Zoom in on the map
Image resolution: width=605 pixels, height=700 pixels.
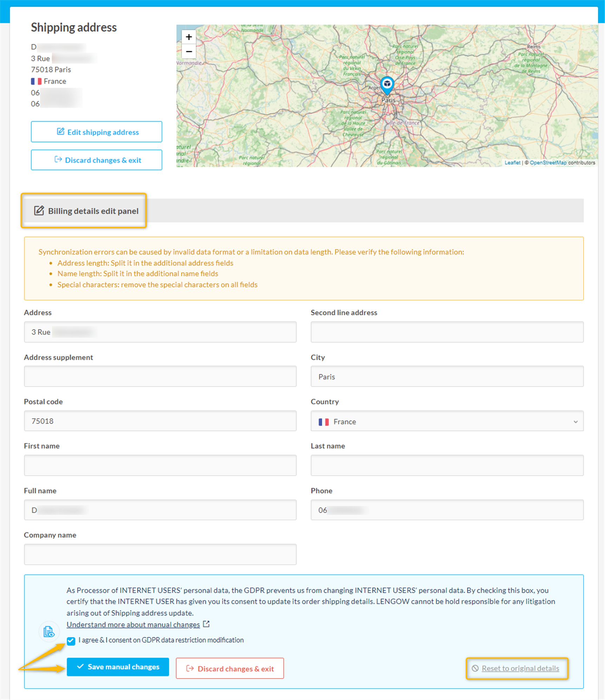coord(189,37)
